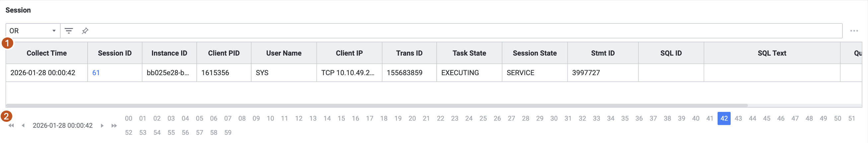Click the pin icon in filter bar
Screen dimensions: 868x143
(x=85, y=31)
